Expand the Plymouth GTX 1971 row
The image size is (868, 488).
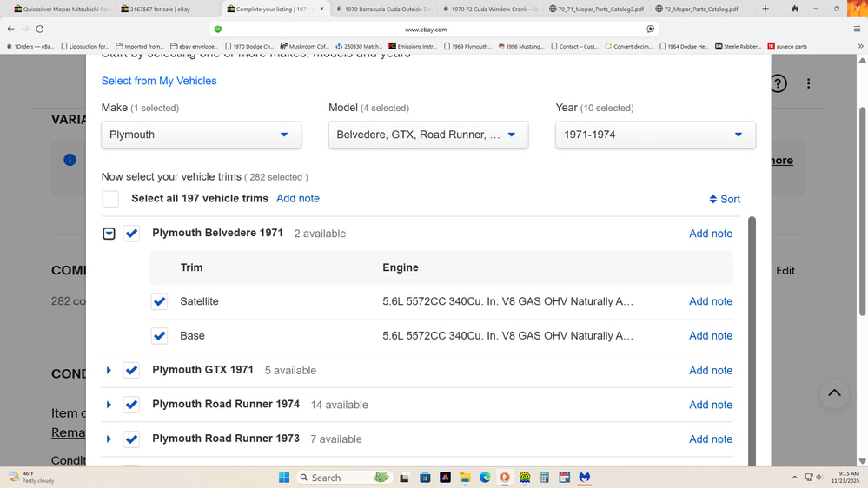pyautogui.click(x=109, y=370)
